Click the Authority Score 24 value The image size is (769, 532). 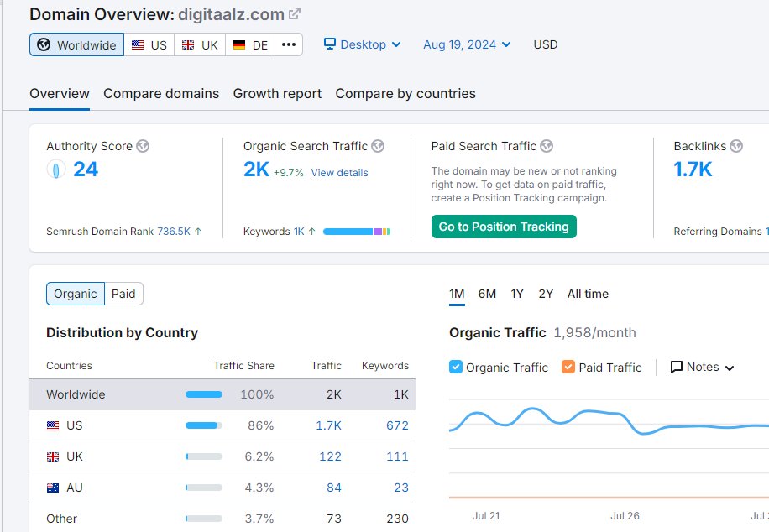point(86,170)
